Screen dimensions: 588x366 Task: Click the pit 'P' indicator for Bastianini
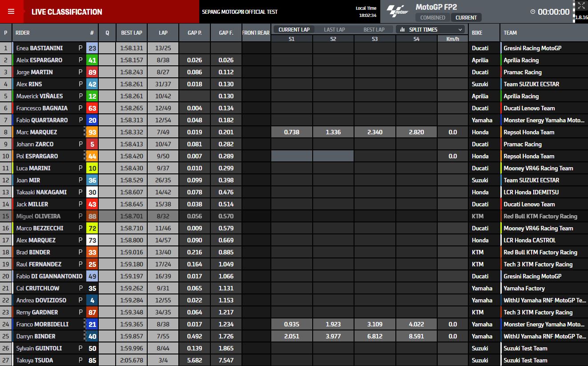click(x=81, y=48)
